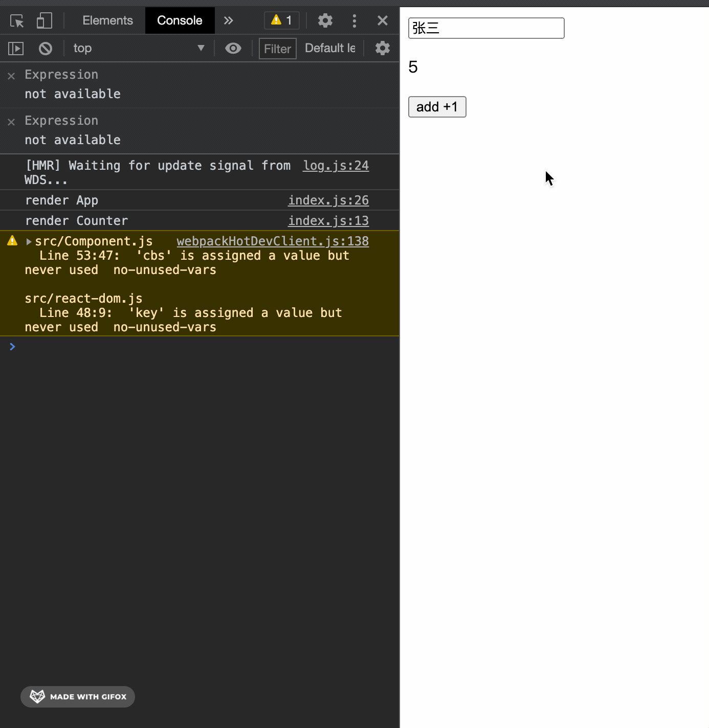Image resolution: width=709 pixels, height=728 pixels.
Task: Focus the console Filter field
Action: pos(277,49)
